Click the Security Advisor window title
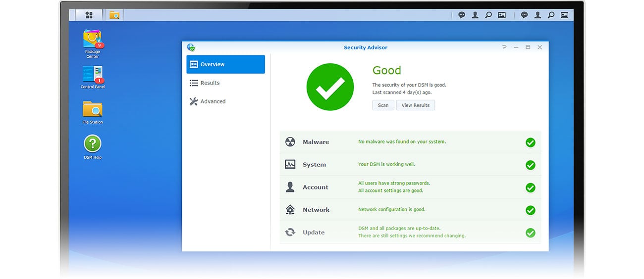 click(366, 47)
